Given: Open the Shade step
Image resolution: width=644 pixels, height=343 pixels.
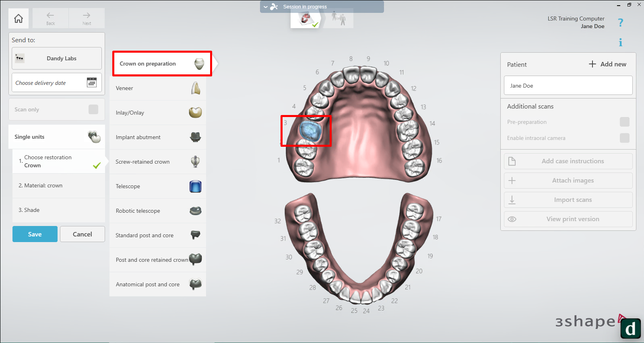Looking at the screenshot, I should (x=59, y=210).
